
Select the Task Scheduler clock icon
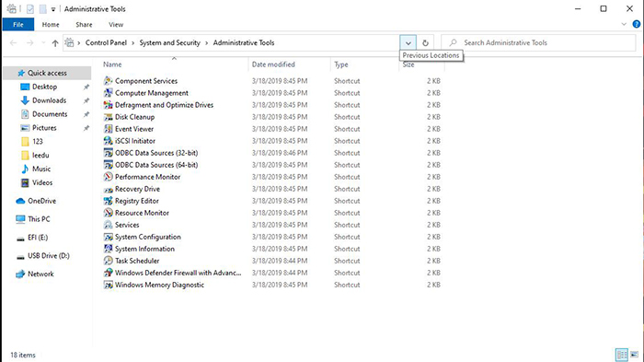[108, 261]
